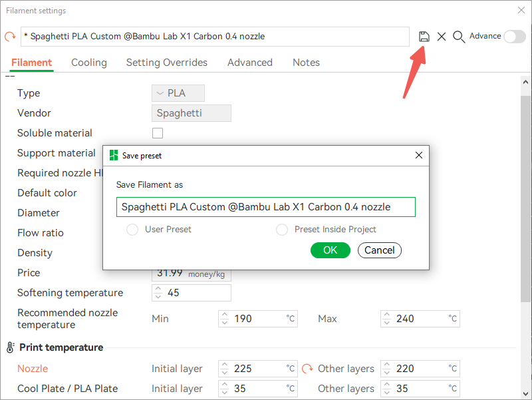Toggle the Advance mode switch
532x400 pixels.
(x=515, y=37)
